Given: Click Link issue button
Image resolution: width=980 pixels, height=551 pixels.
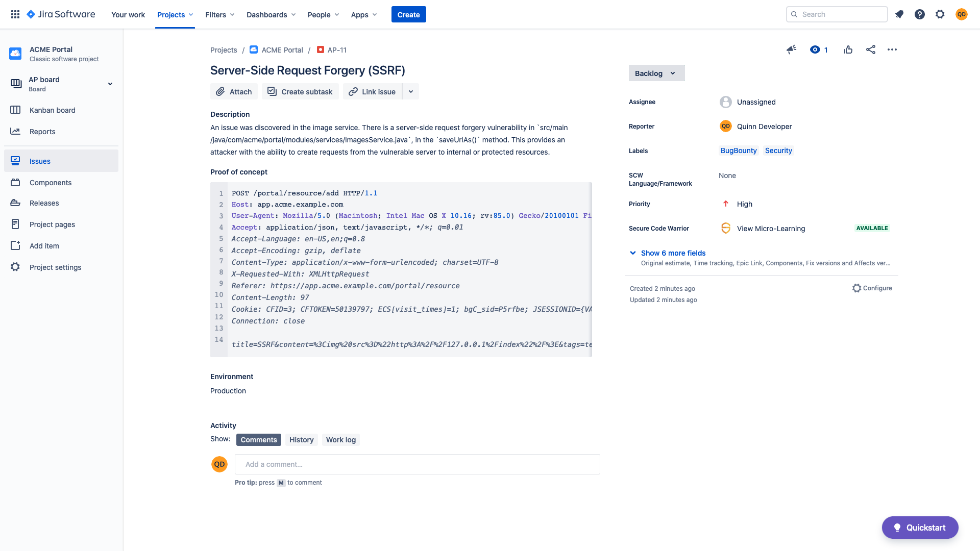Looking at the screenshot, I should click(x=372, y=91).
